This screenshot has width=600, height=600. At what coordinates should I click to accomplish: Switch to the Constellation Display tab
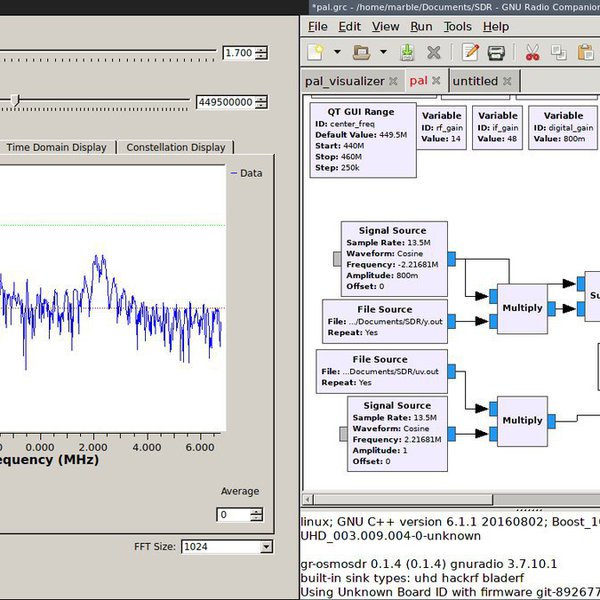(x=175, y=147)
